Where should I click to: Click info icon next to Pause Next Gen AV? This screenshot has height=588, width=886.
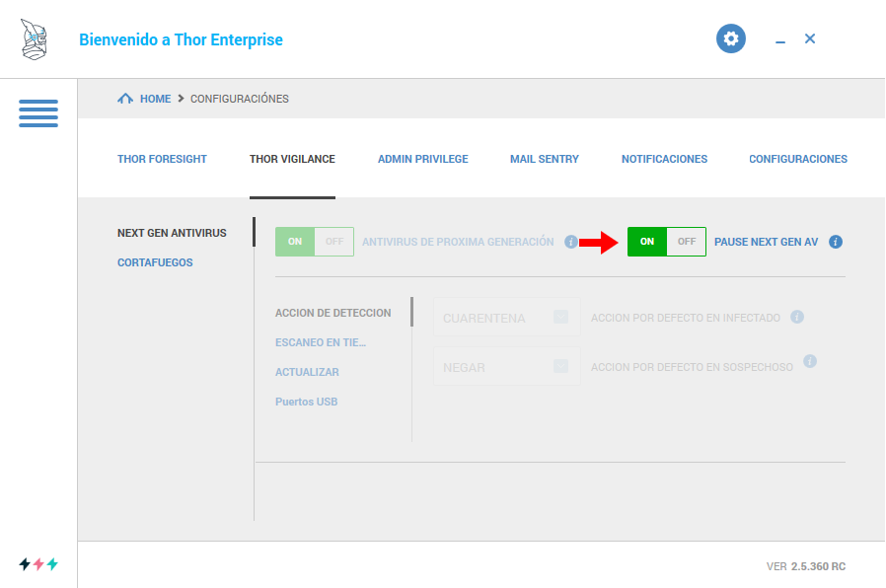836,242
